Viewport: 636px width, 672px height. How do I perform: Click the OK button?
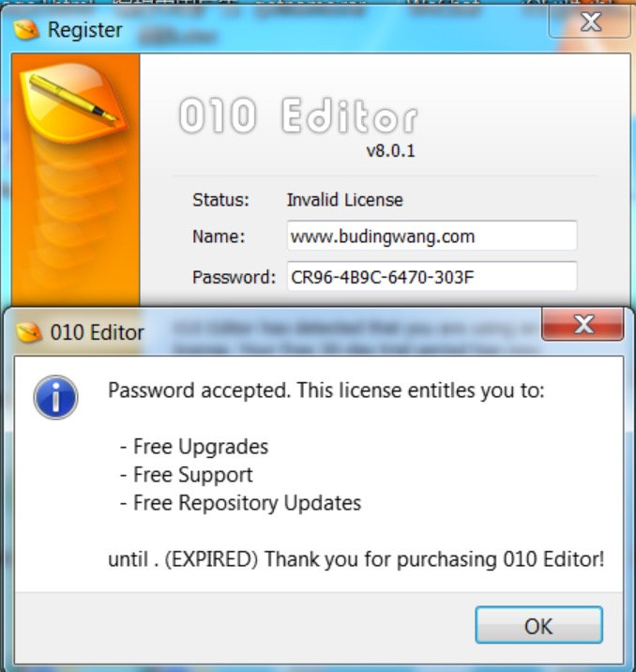[538, 625]
